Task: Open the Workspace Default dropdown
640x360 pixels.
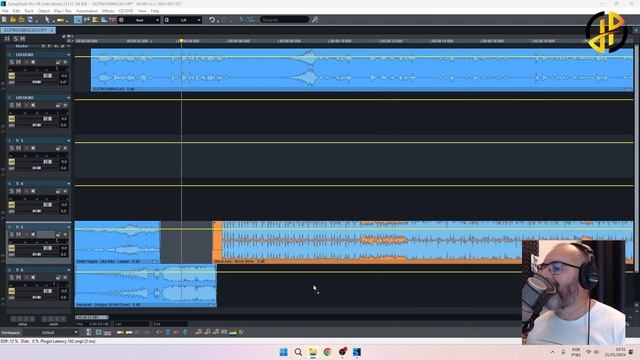Action: point(49,332)
